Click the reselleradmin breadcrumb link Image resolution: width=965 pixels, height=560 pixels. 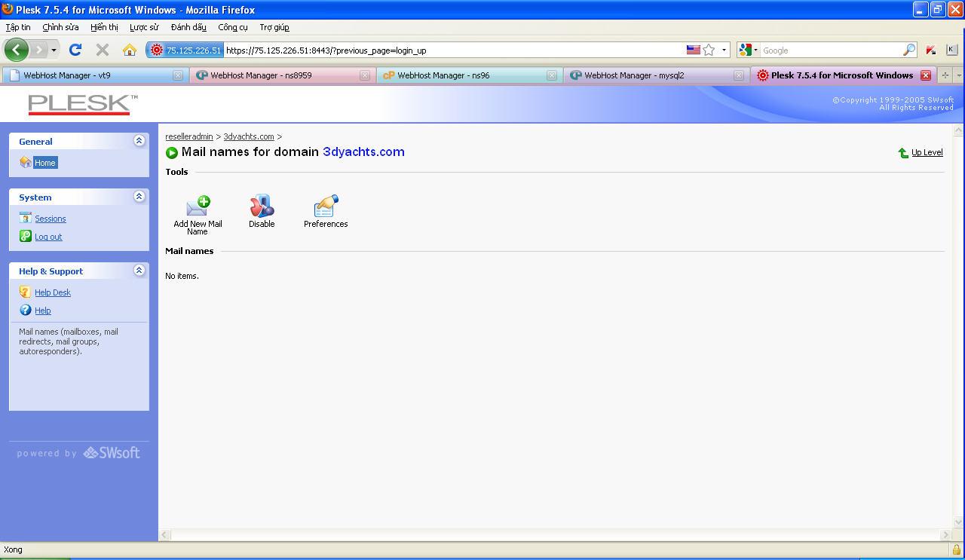[x=189, y=136]
